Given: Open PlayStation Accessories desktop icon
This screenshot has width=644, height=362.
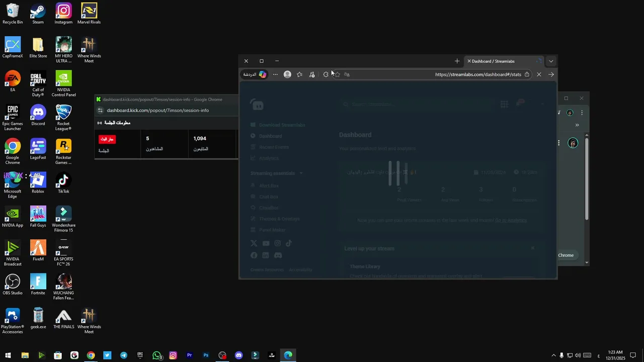Looking at the screenshot, I should [x=13, y=320].
